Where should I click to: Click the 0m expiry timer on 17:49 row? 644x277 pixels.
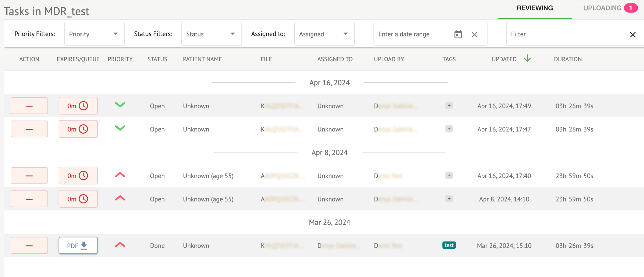point(78,106)
